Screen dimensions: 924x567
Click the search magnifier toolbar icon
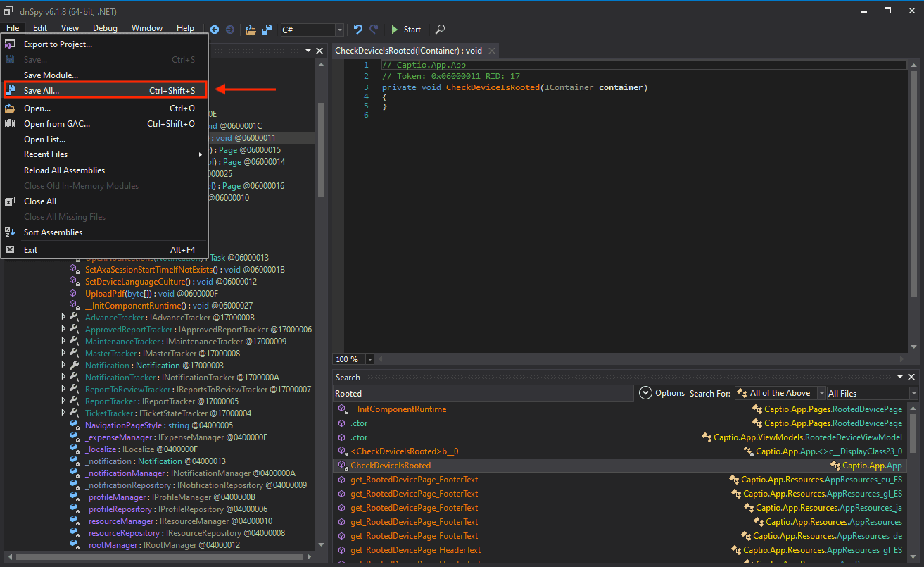441,30
